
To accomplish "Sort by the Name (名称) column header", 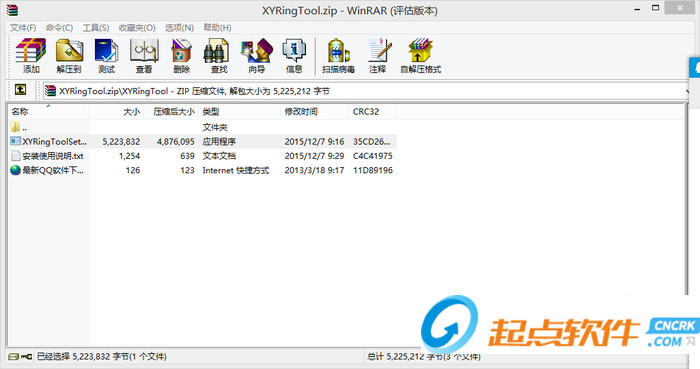I will click(x=48, y=112).
